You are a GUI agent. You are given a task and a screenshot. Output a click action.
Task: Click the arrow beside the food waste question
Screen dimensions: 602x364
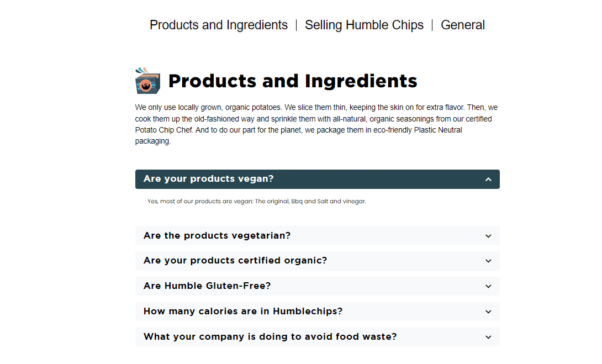[x=488, y=337]
